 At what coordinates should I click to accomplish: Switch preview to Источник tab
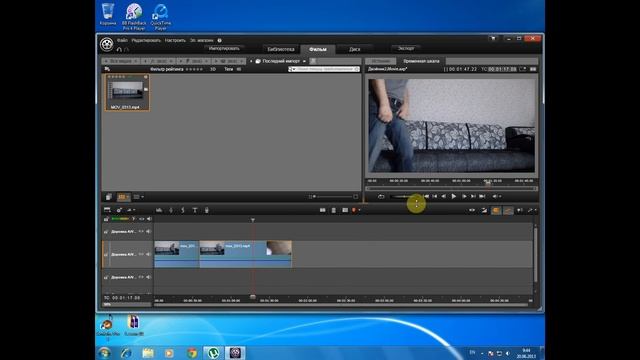coord(380,61)
